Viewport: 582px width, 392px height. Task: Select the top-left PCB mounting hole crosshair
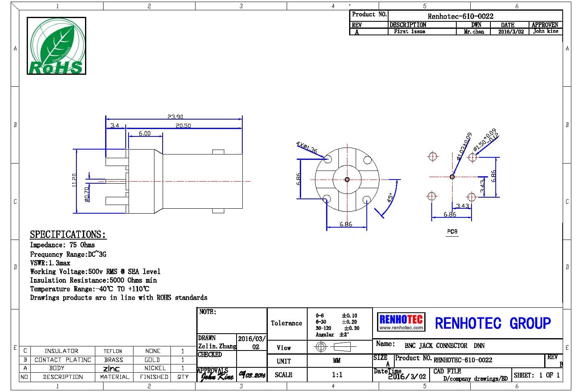click(x=432, y=157)
